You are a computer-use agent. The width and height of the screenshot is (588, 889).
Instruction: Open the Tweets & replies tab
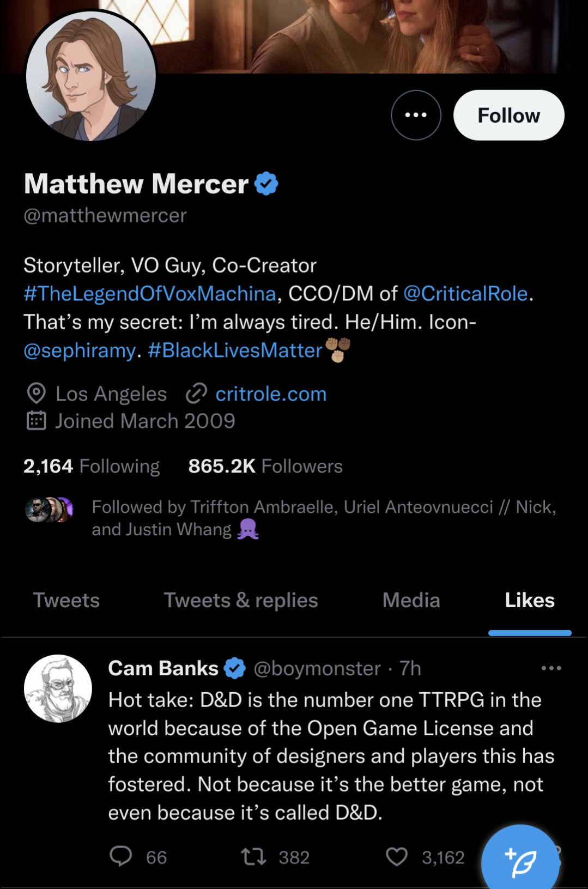coord(241,600)
